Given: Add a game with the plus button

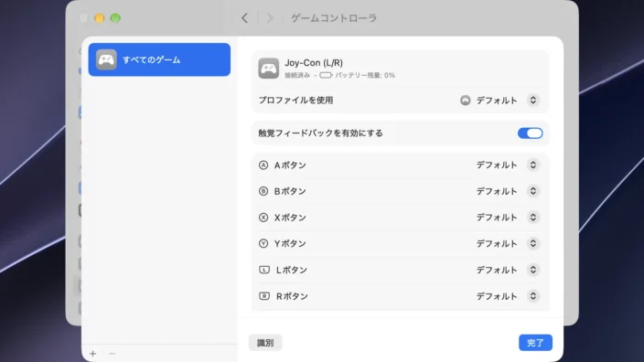Looking at the screenshot, I should click(92, 354).
